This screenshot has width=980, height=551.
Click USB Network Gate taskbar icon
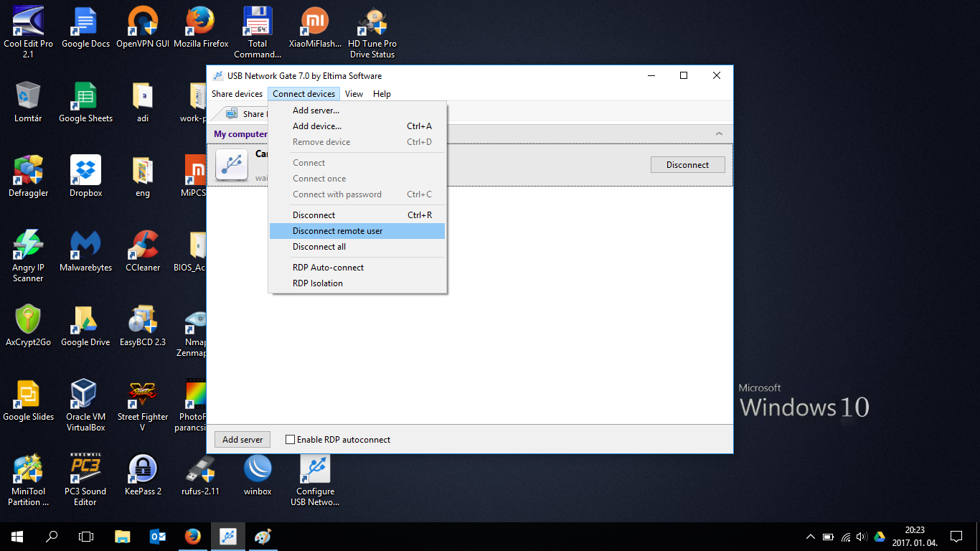pyautogui.click(x=228, y=536)
